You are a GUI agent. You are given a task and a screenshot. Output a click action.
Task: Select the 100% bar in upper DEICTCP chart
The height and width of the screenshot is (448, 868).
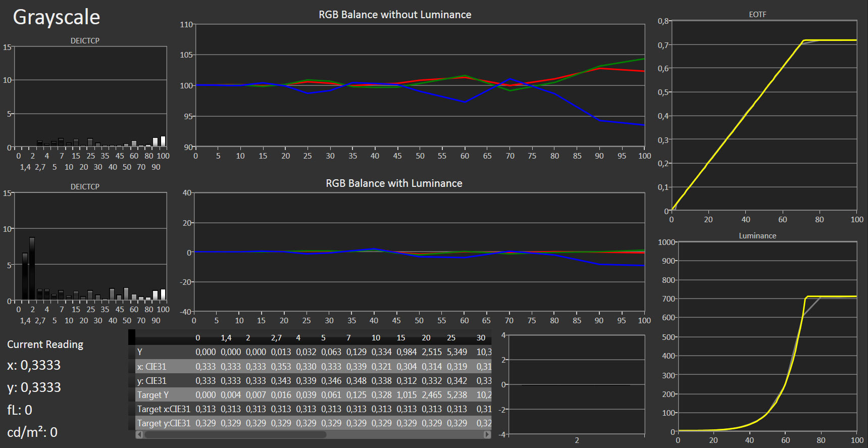(x=163, y=141)
